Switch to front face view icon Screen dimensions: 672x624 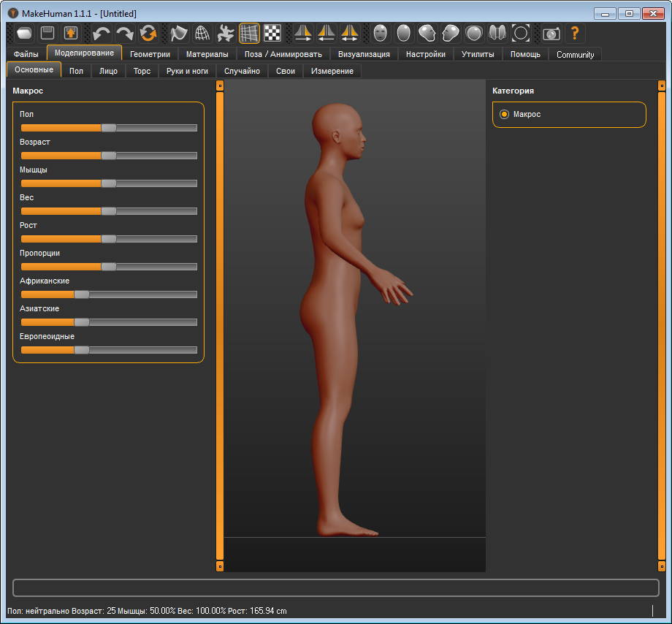click(380, 33)
